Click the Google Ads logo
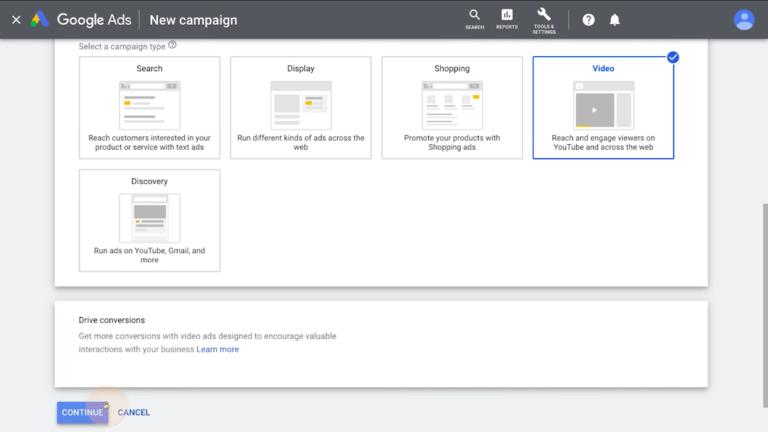 pos(40,20)
